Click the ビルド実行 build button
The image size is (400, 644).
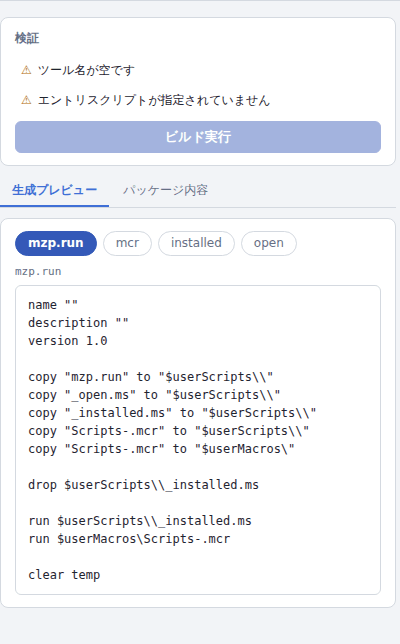coord(198,137)
